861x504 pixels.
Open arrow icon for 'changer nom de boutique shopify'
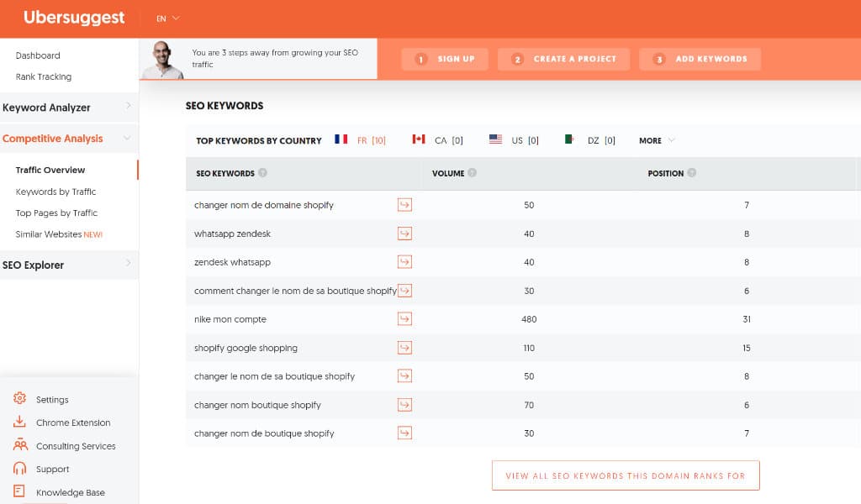pyautogui.click(x=404, y=433)
